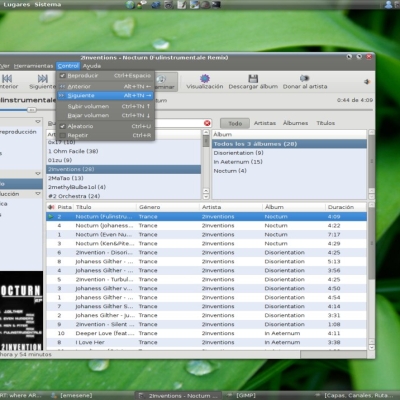Screen dimensions: 400x400
Task: Click the playing-state speaker column header icon
Action: (x=51, y=207)
